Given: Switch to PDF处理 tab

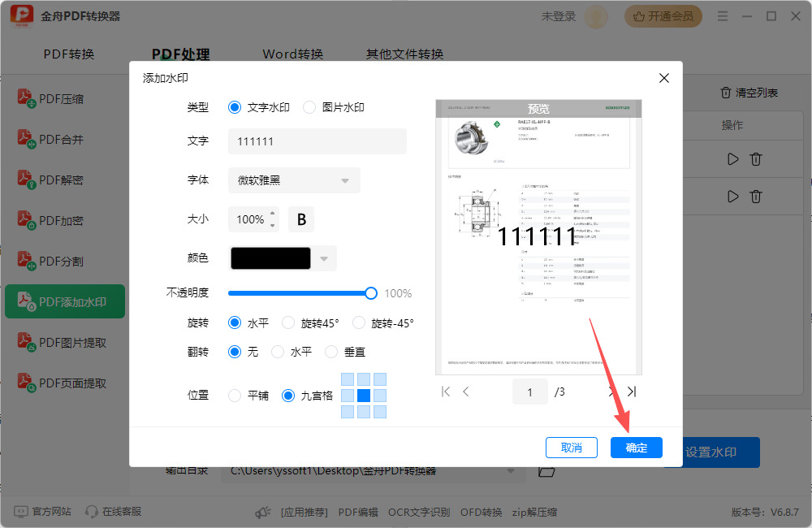Looking at the screenshot, I should (181, 54).
